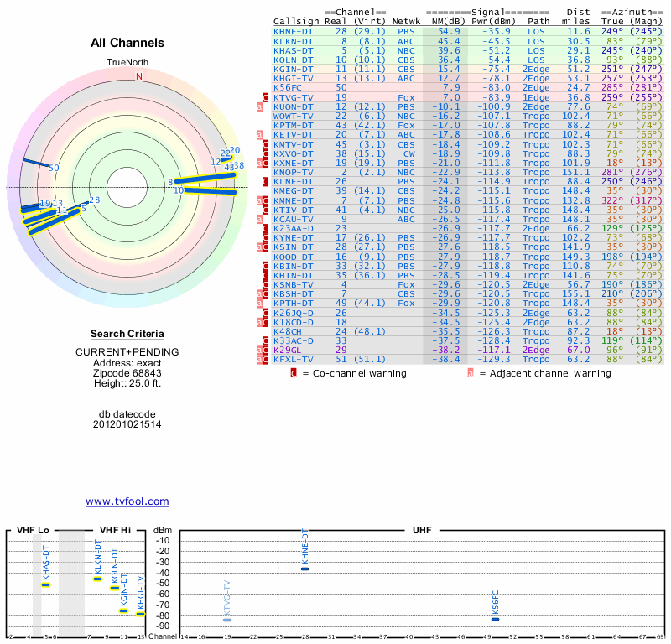Click the 249° true azimuth value
The width and height of the screenshot is (671, 644).
pos(612,32)
